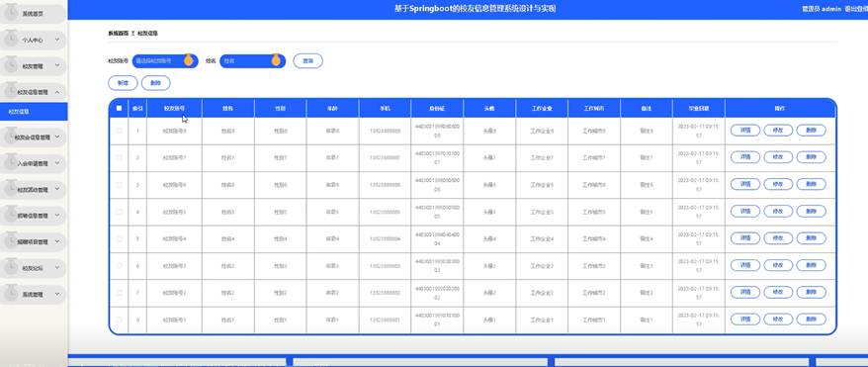Click 修改 for index 5 row
Viewport: 868px width, 367px height.
(778, 238)
